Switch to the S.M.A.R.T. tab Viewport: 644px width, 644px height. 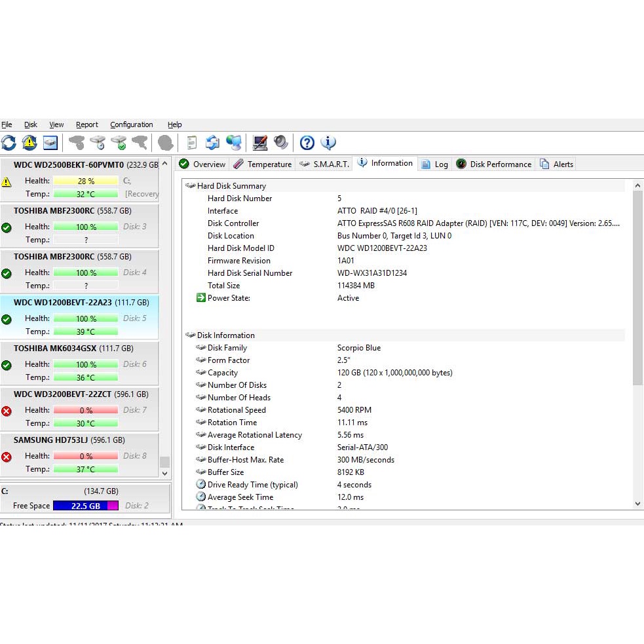pos(324,164)
